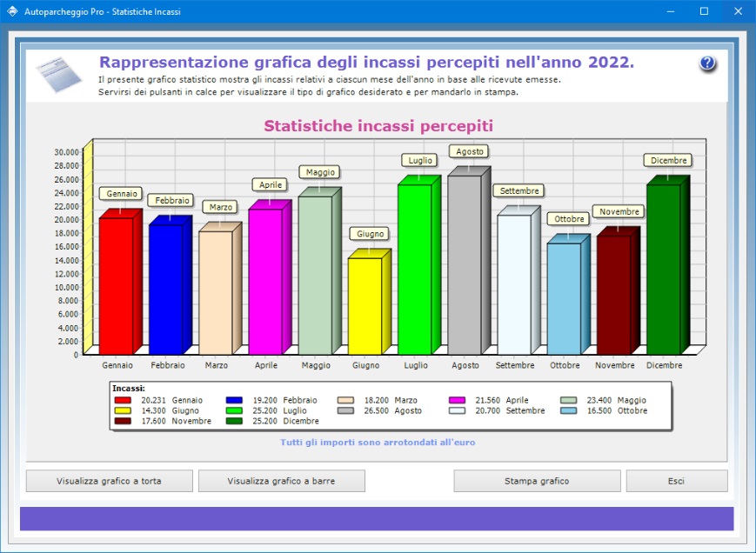Click the light blue Ottobre legend swatch

(x=568, y=411)
